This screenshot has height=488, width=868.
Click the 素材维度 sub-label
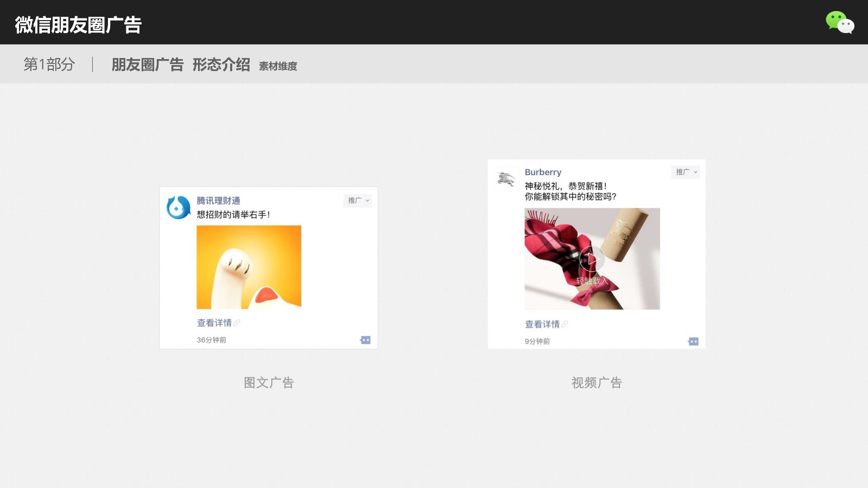[278, 66]
